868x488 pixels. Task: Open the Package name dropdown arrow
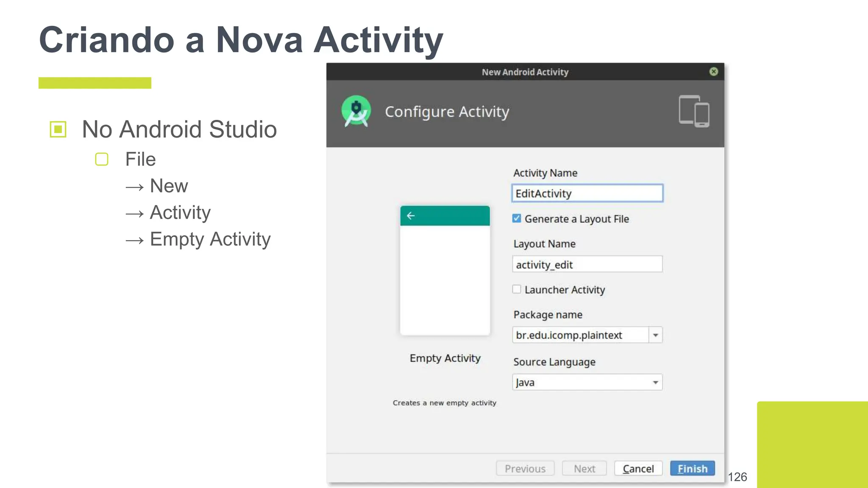tap(655, 335)
